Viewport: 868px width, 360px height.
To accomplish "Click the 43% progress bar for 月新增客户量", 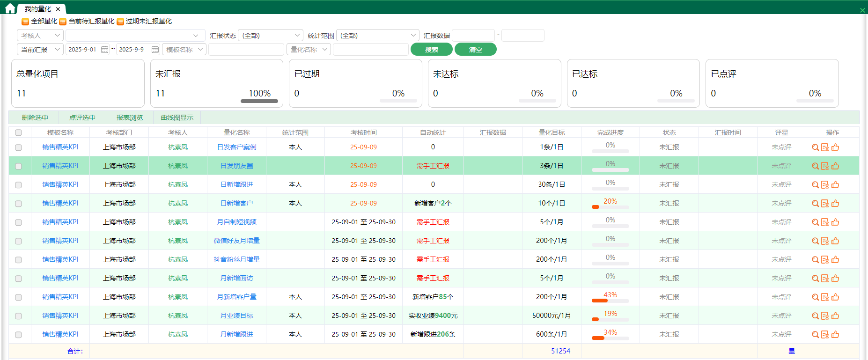I will 610,301.
